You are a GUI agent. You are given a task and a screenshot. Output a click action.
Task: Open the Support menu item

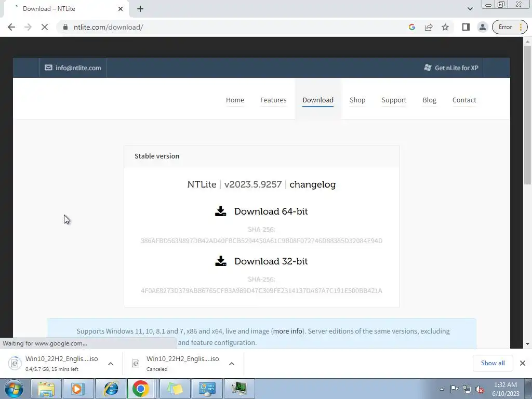point(394,100)
